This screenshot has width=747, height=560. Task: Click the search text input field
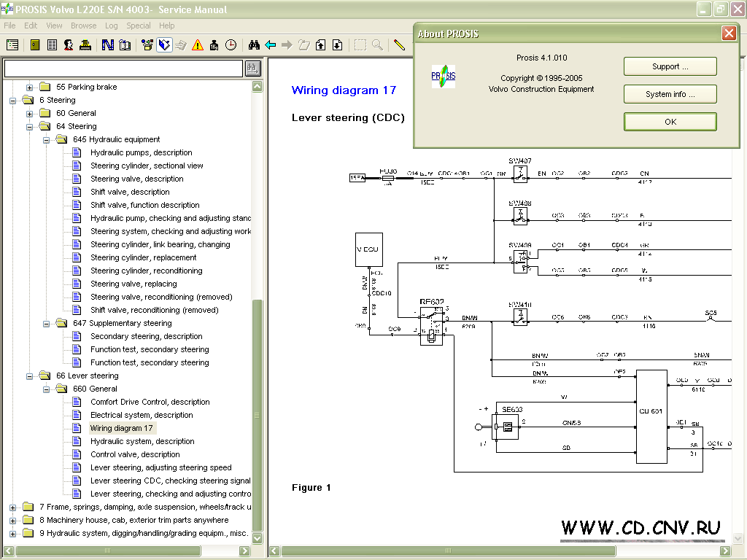click(123, 69)
